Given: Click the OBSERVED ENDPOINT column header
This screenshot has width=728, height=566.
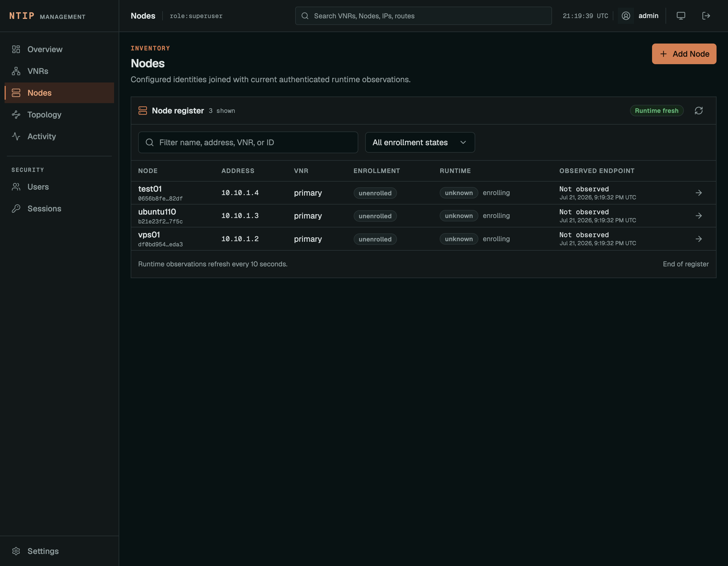Looking at the screenshot, I should [597, 170].
